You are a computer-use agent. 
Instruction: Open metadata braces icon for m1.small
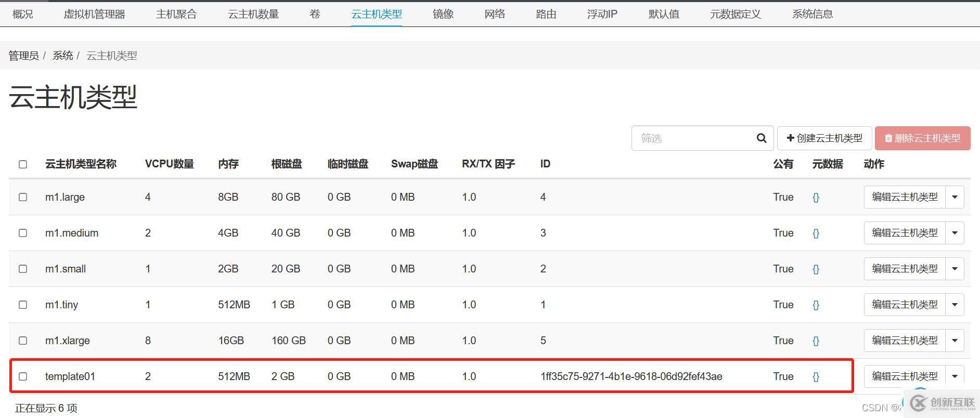[816, 269]
